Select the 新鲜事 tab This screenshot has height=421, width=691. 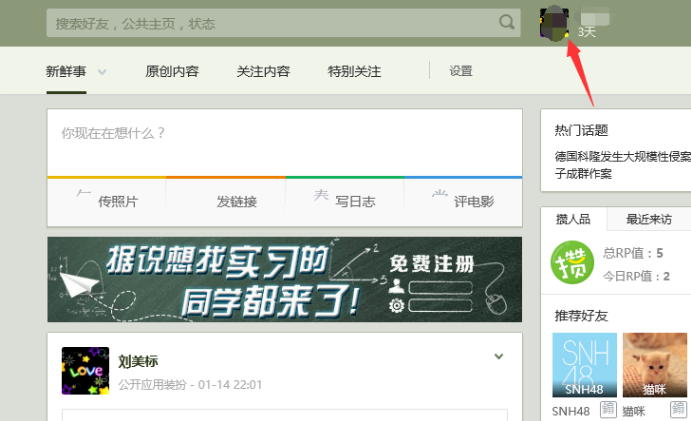66,71
